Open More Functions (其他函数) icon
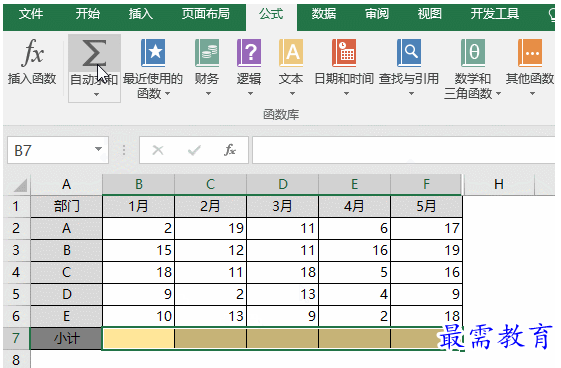Viewport: 561px width, 368px height. click(530, 53)
